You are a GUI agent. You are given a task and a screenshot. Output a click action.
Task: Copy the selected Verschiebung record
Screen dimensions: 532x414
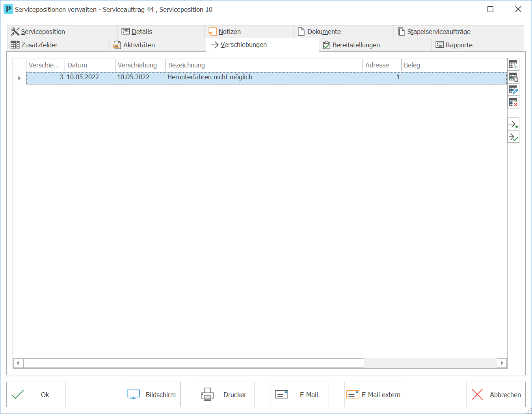pos(513,77)
